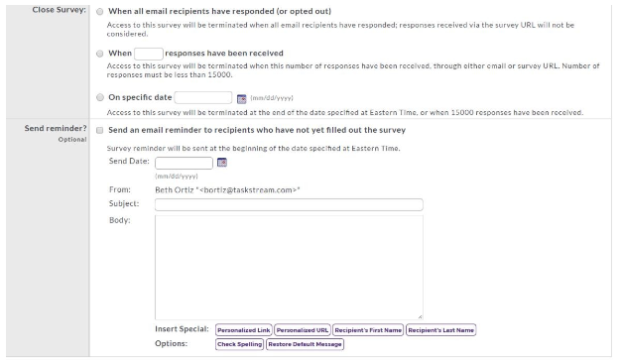This screenshot has height=364, width=619.
Task: Run Check Spelling on the message
Action: [x=240, y=344]
